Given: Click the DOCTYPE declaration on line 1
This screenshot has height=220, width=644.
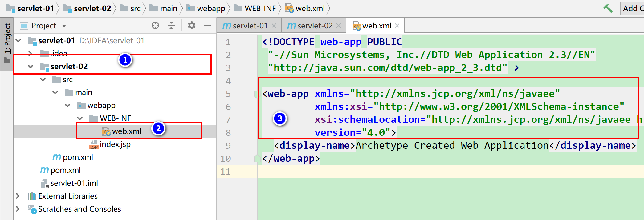Looking at the screenshot, I should tap(332, 42).
